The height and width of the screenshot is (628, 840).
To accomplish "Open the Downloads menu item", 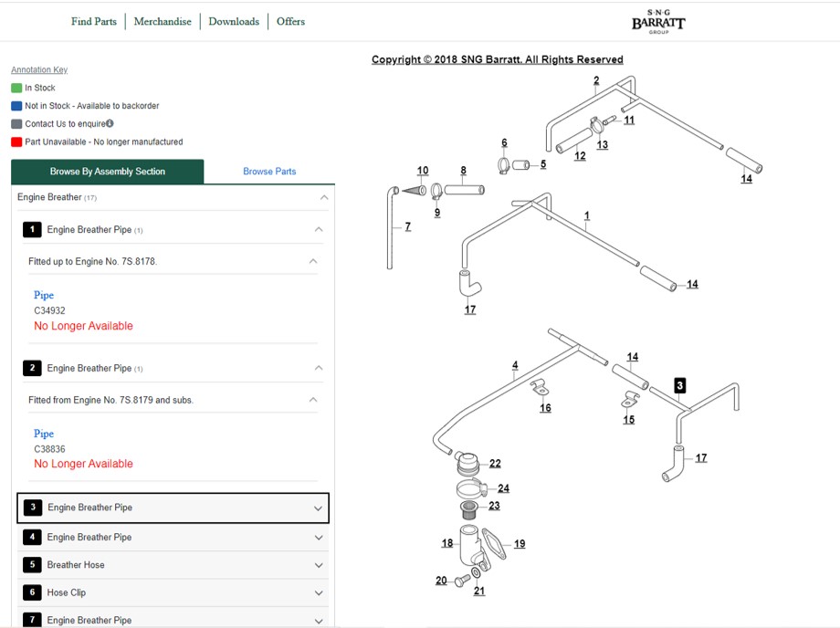I will 234,21.
